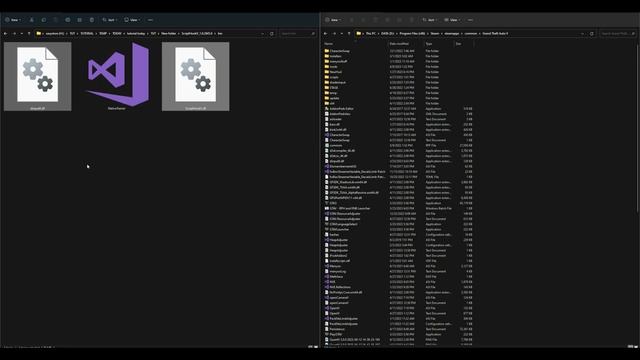Image resolution: width=640 pixels, height=360 pixels.
Task: Click the Search Grand Theft Auto V box
Action: click(x=618, y=33)
